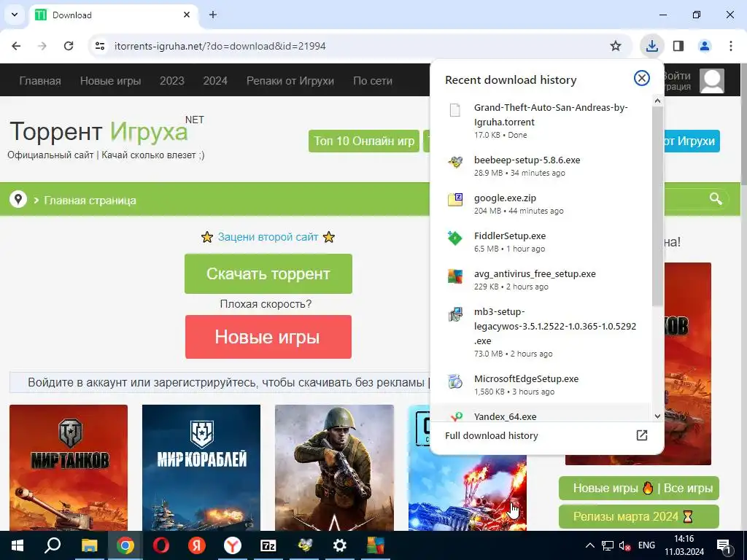Open the notification center icon
Image resolution: width=747 pixels, height=560 pixels.
[x=724, y=545]
